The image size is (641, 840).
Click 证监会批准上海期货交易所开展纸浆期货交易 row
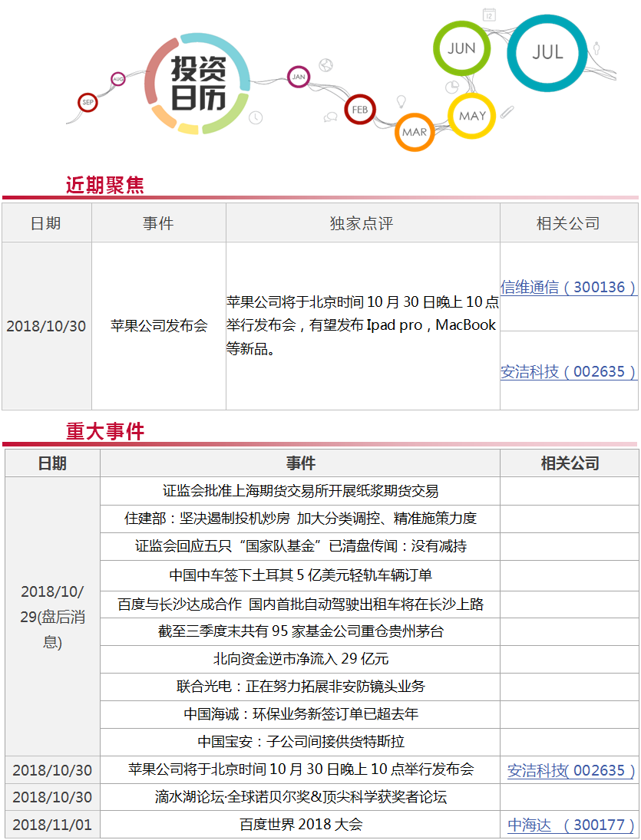pos(300,491)
